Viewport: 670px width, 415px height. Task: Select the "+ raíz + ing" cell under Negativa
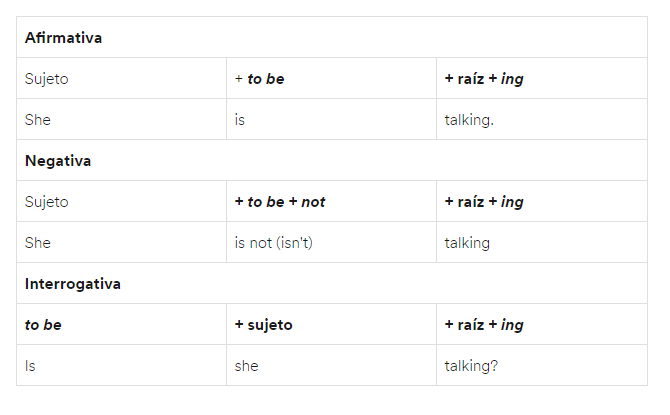(484, 202)
